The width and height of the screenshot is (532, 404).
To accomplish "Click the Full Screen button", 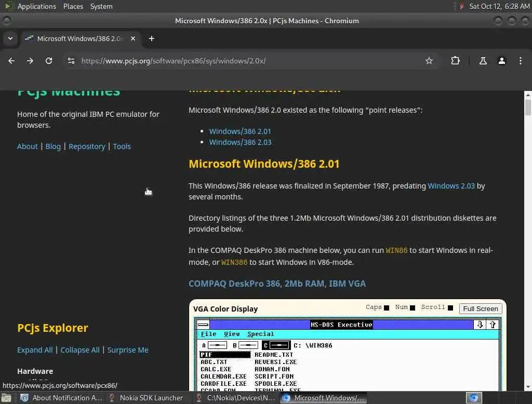I will [x=481, y=308].
